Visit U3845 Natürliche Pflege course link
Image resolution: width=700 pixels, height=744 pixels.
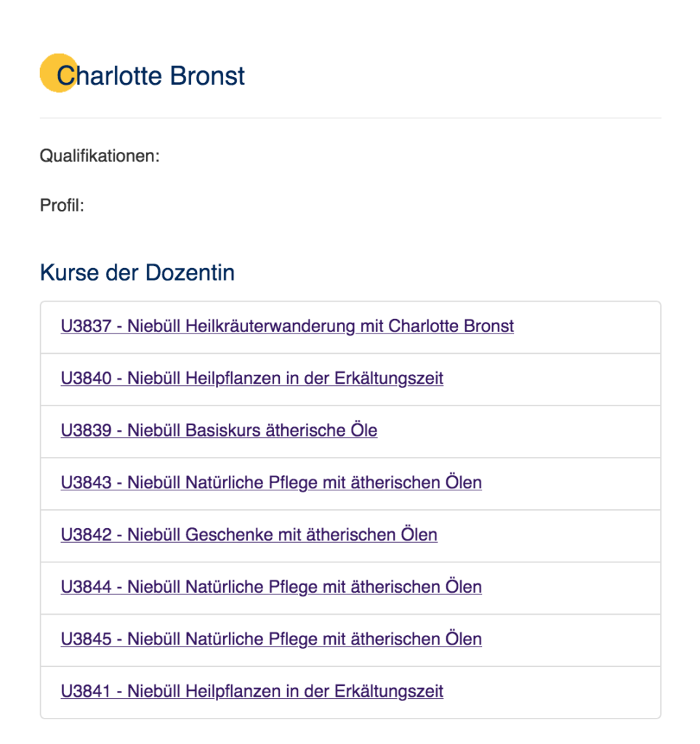coord(271,639)
